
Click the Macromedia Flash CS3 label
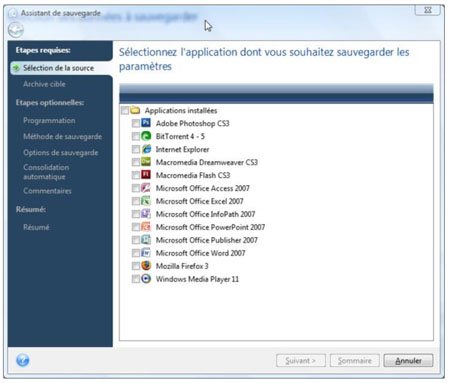193,175
